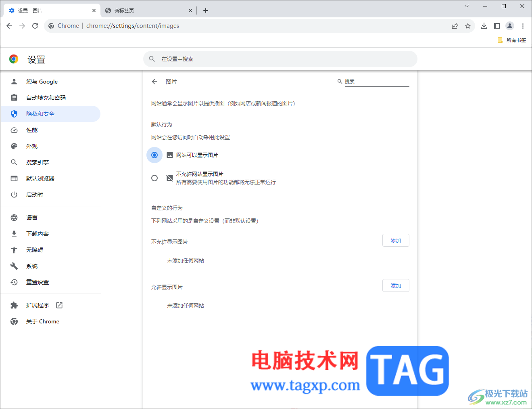Image resolution: width=532 pixels, height=409 pixels.
Task: Click the 自动填充和密码 clipboard icon
Action: tap(14, 98)
